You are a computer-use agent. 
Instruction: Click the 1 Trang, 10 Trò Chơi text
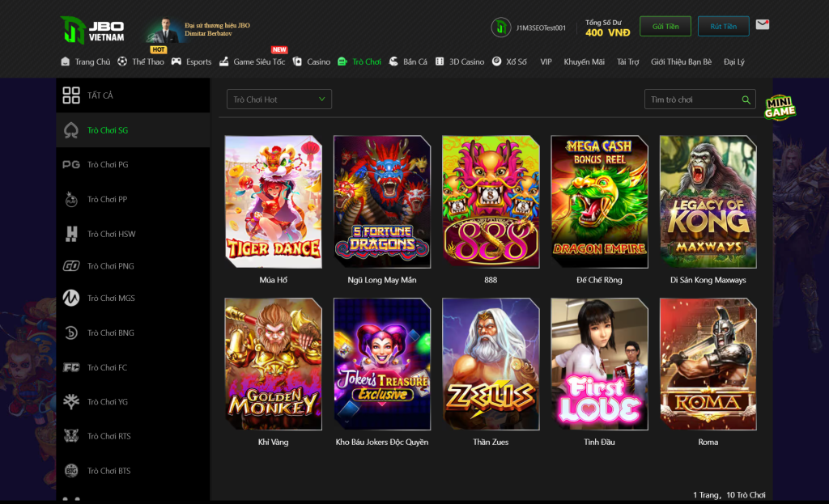pyautogui.click(x=729, y=495)
